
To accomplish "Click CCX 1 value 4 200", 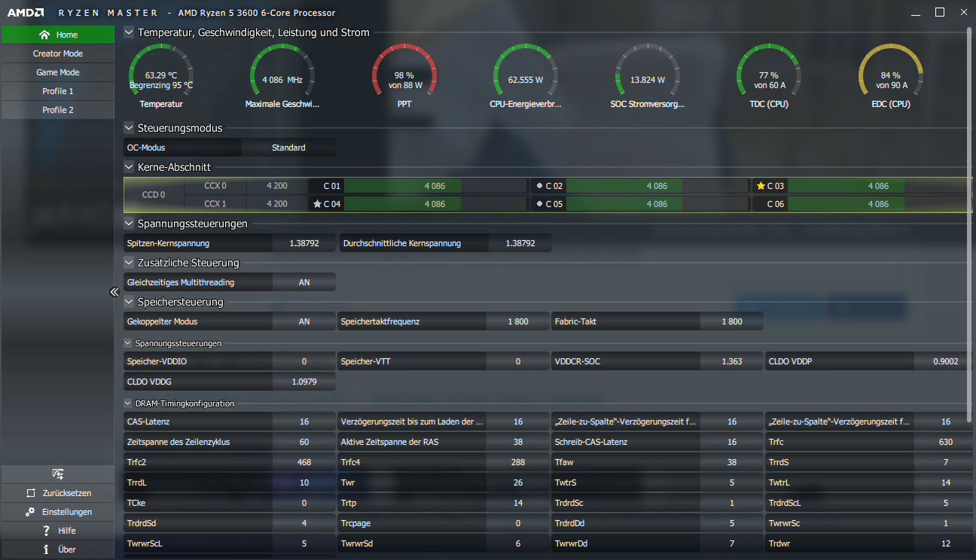I will [x=277, y=204].
